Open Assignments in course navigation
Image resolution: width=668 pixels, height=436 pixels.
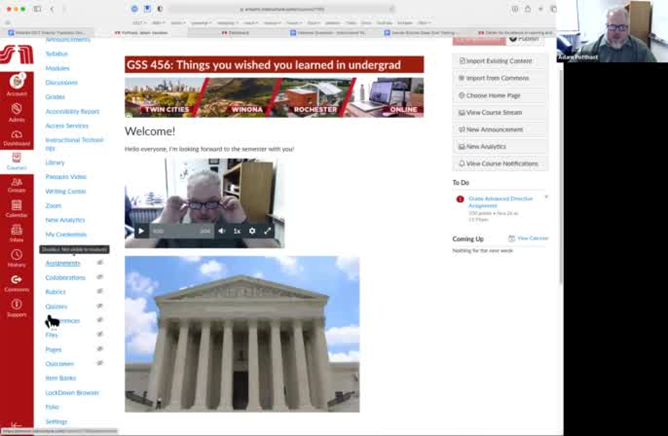[x=63, y=263]
